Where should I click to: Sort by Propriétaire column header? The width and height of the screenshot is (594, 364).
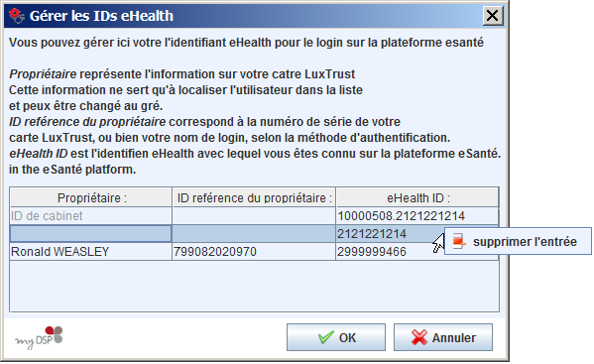pyautogui.click(x=91, y=197)
